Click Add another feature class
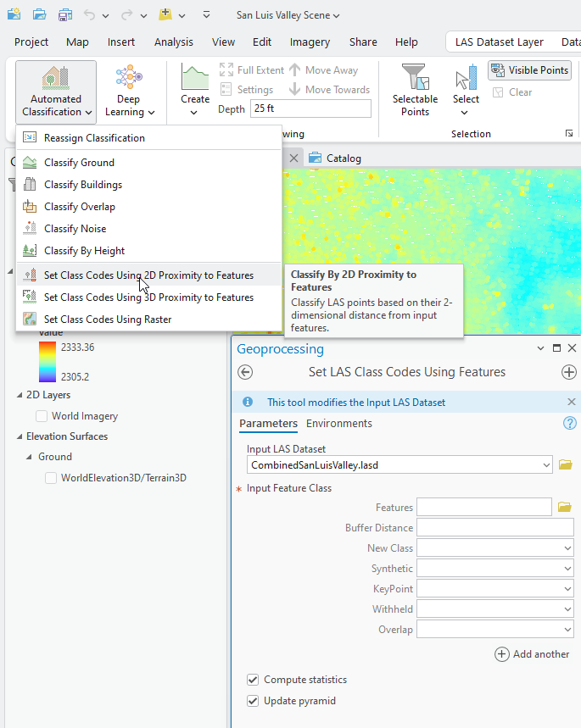The image size is (581, 728). click(x=532, y=654)
